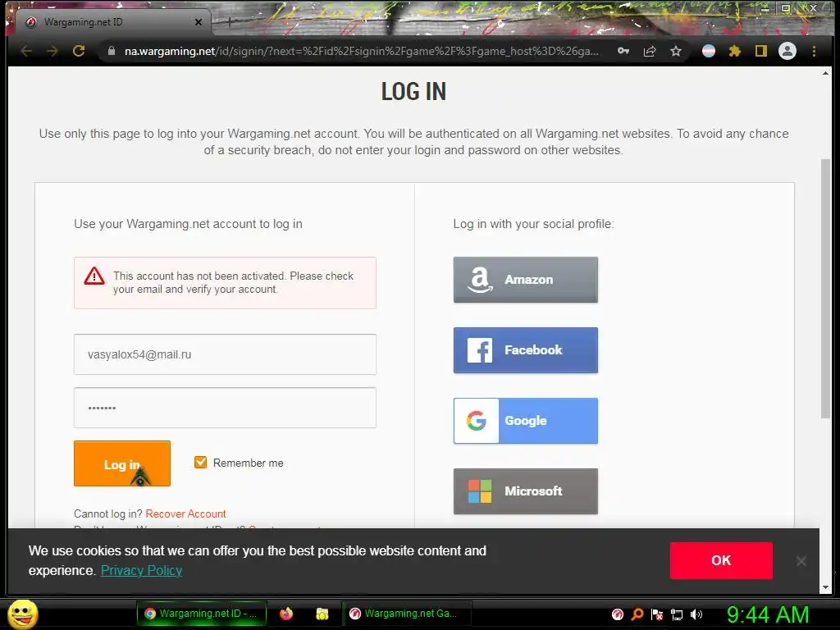Click the red warning triangle icon
This screenshot has width=840, height=630.
tap(94, 276)
